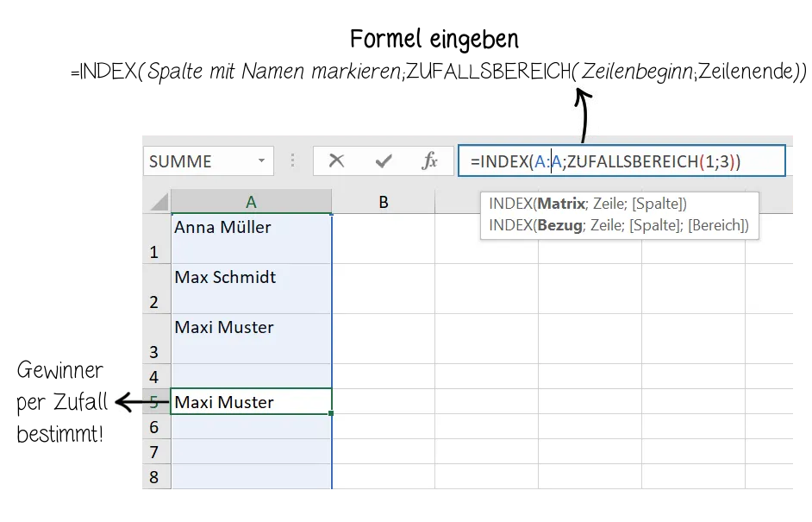Select cell A4 which is empty
812x522 pixels.
click(250, 375)
